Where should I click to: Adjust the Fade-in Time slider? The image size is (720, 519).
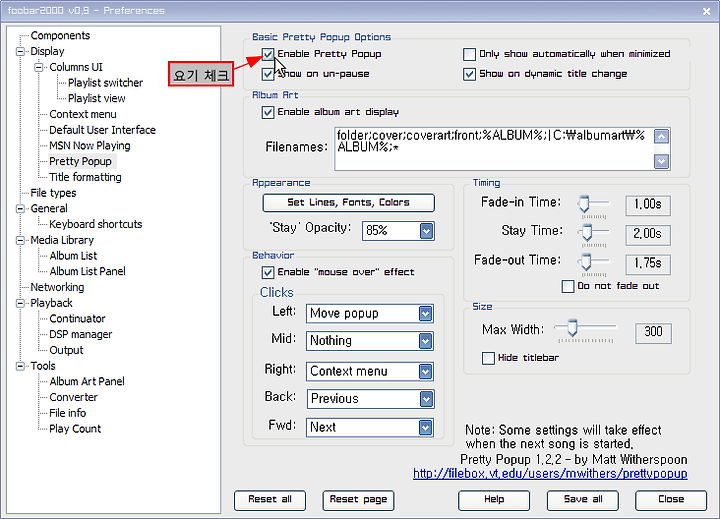point(584,203)
